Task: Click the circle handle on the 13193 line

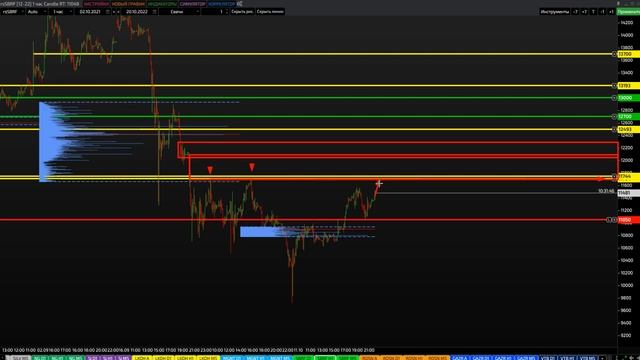Action: [x=614, y=86]
